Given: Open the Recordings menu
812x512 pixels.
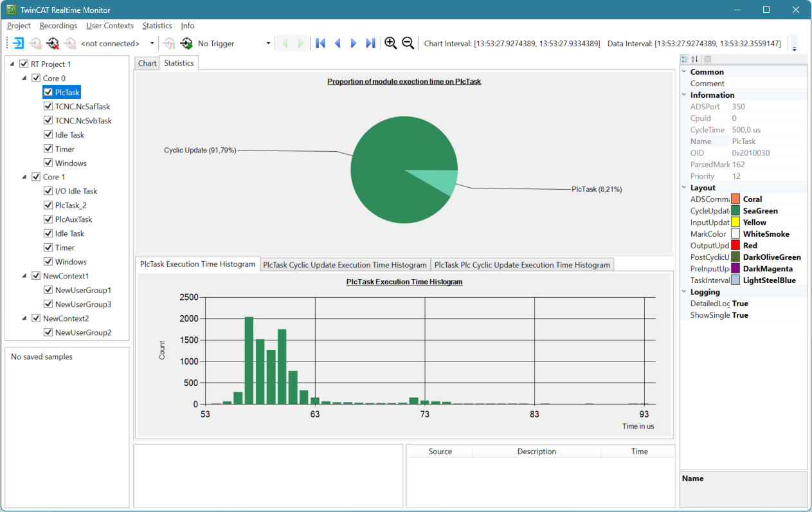Looking at the screenshot, I should tap(59, 26).
